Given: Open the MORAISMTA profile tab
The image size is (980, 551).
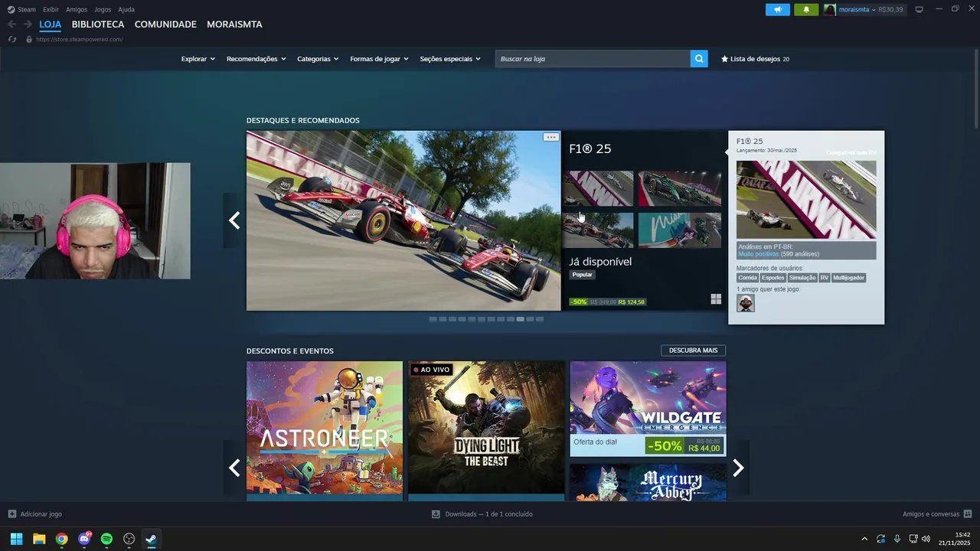Looking at the screenshot, I should tap(234, 24).
